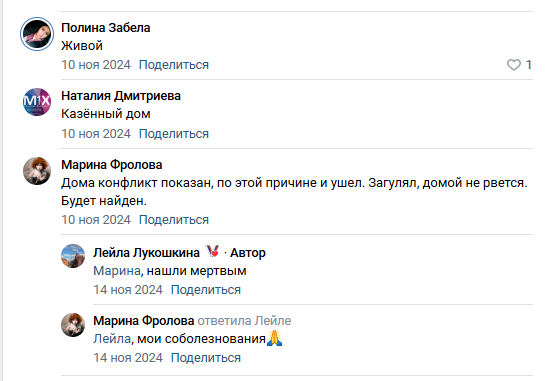This screenshot has height=381, width=545.
Task: Open the date of Наталия Дмитриева's comment
Action: click(x=96, y=134)
